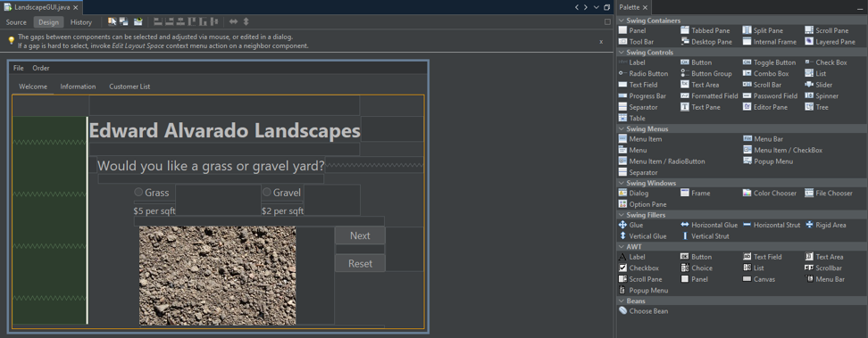Image resolution: width=868 pixels, height=338 pixels.
Task: Activate Selection Mode in designer toolbar
Action: (x=112, y=22)
